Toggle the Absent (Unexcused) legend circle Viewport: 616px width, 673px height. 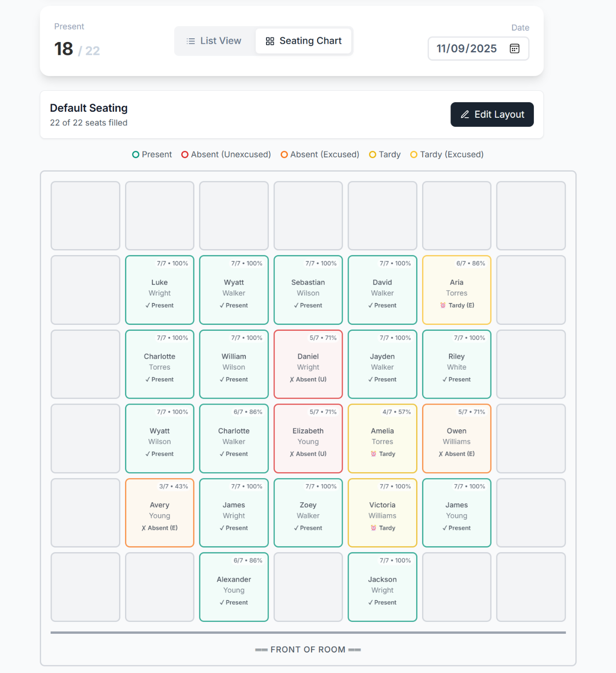point(185,154)
